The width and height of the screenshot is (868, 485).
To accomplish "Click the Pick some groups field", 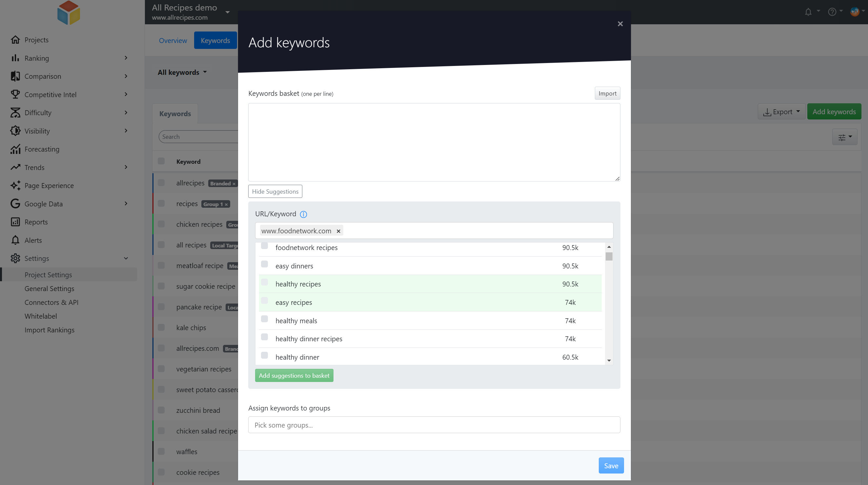I will [x=434, y=425].
